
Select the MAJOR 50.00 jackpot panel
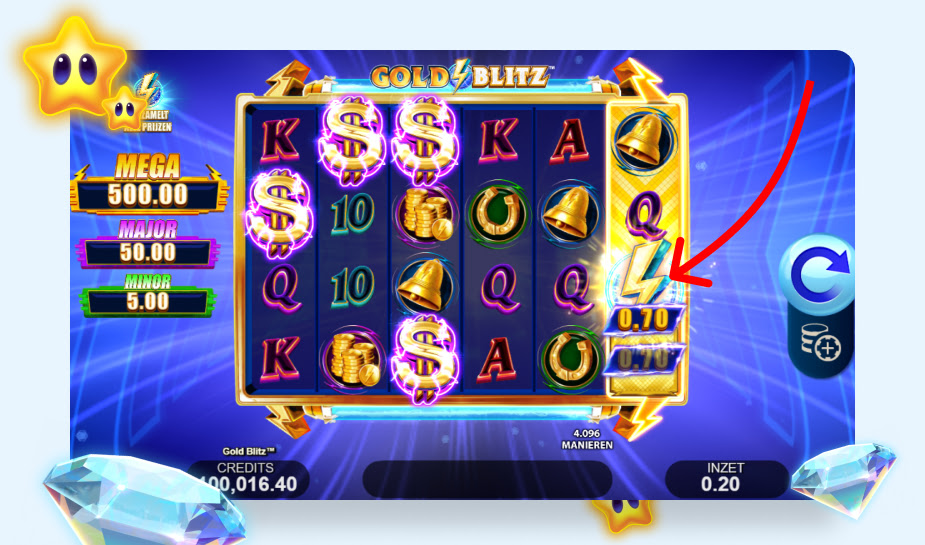tap(147, 245)
